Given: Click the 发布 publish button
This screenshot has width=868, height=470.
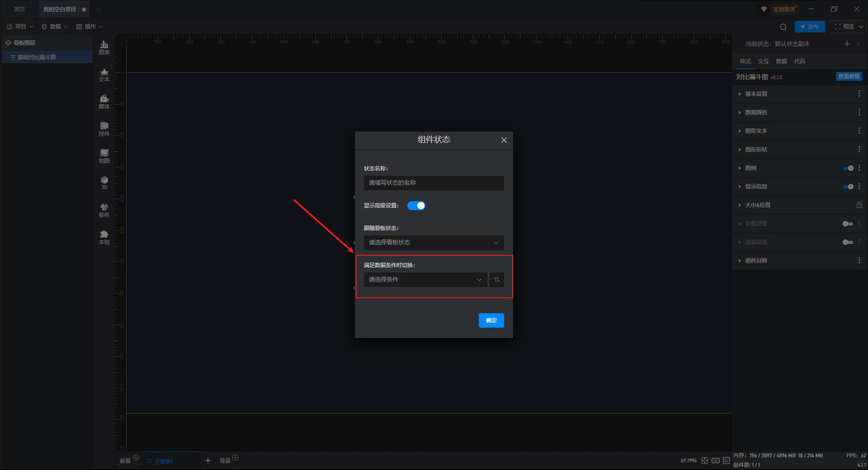Looking at the screenshot, I should tap(810, 27).
